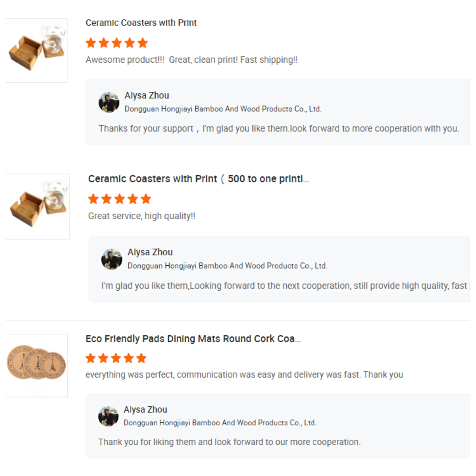Open the "Ceramic Coasters with Print (500 to one" title
476x476 pixels.
click(198, 179)
